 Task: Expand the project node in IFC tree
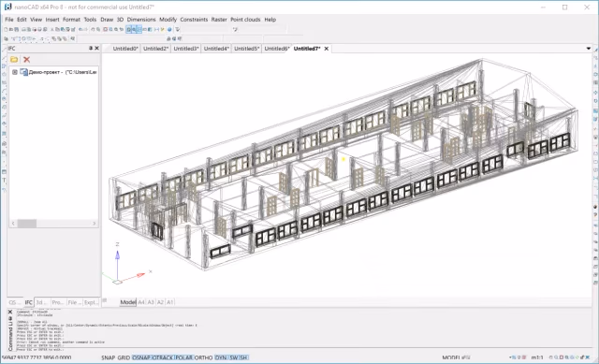[x=15, y=72]
